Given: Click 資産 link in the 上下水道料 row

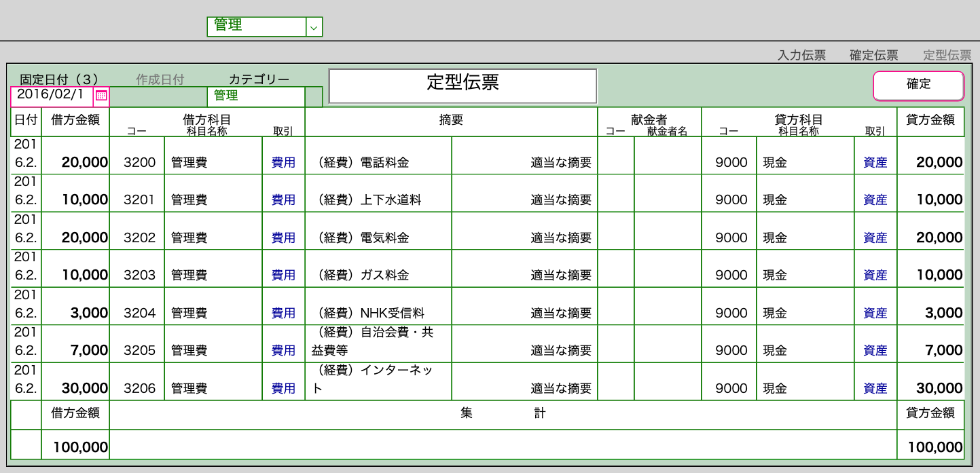Looking at the screenshot, I should [x=875, y=200].
